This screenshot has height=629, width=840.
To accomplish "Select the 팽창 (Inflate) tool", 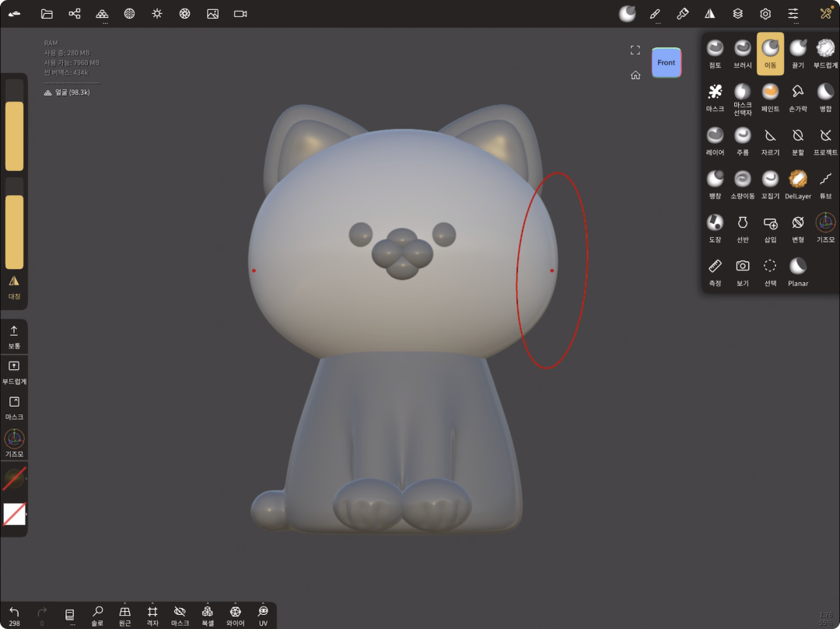I will [715, 185].
